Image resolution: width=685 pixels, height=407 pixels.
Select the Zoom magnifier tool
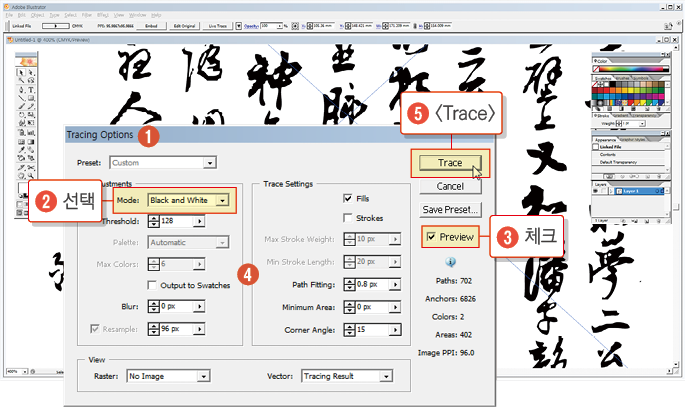[x=31, y=176]
